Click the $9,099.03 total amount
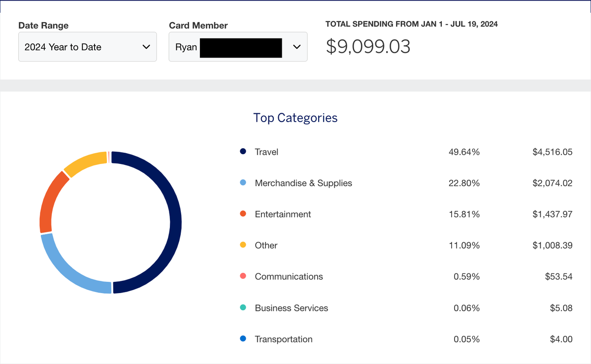 (366, 45)
